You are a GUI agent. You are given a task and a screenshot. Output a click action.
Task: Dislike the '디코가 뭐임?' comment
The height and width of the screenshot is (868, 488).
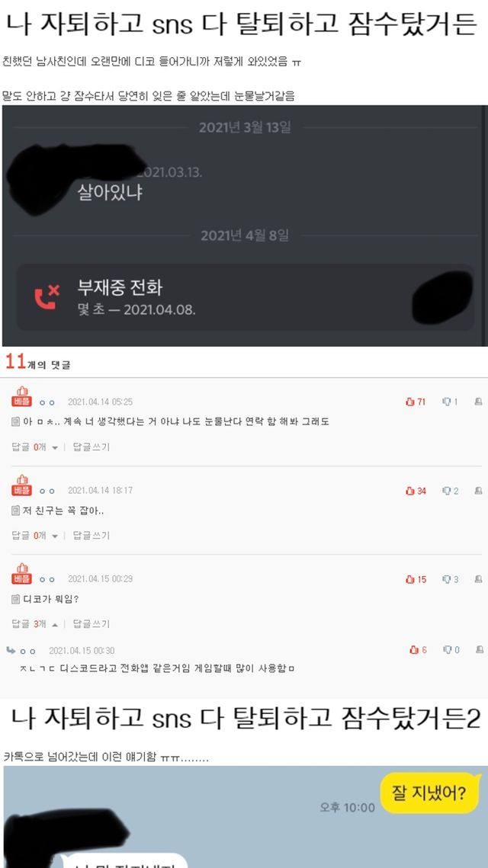tap(450, 579)
